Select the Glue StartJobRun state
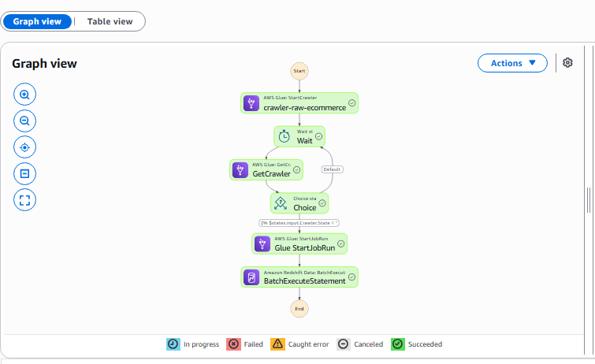 [299, 243]
